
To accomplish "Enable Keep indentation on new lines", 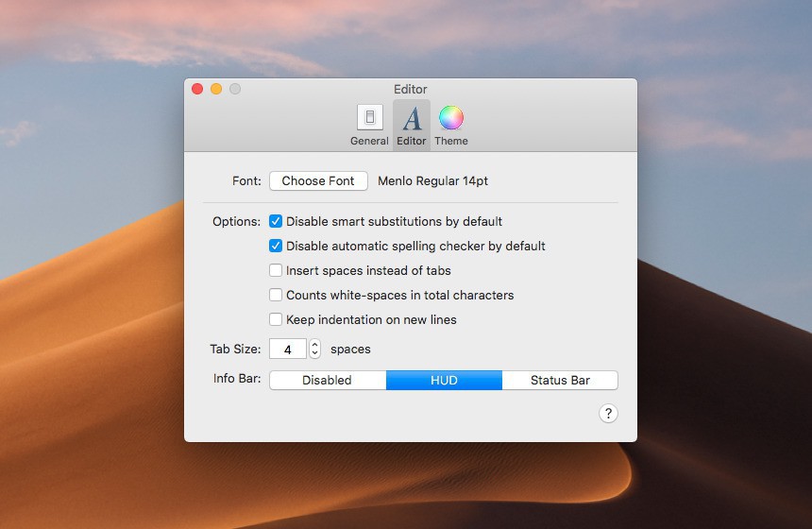I will [x=276, y=319].
